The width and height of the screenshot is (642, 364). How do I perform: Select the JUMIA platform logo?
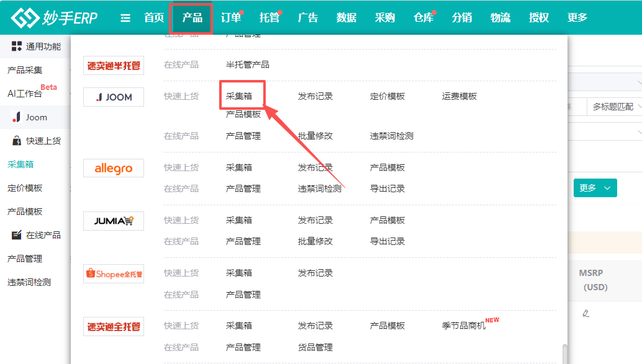(x=114, y=221)
